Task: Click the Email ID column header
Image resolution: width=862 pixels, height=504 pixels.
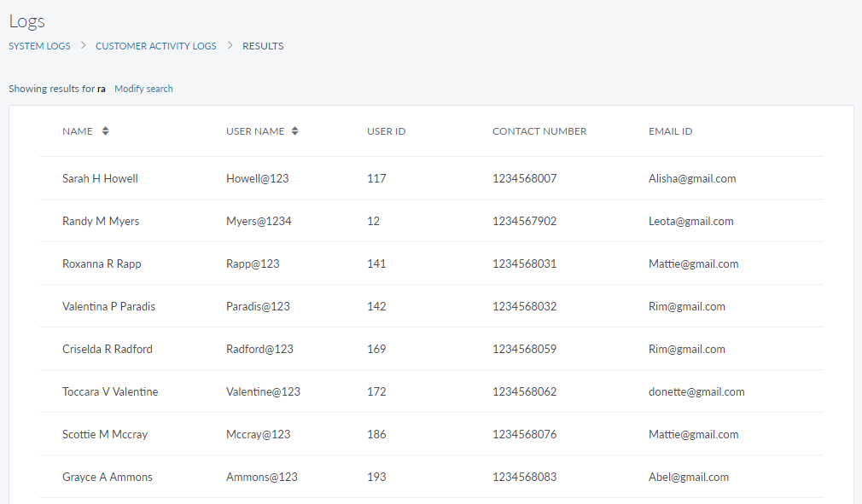Action: pyautogui.click(x=670, y=131)
